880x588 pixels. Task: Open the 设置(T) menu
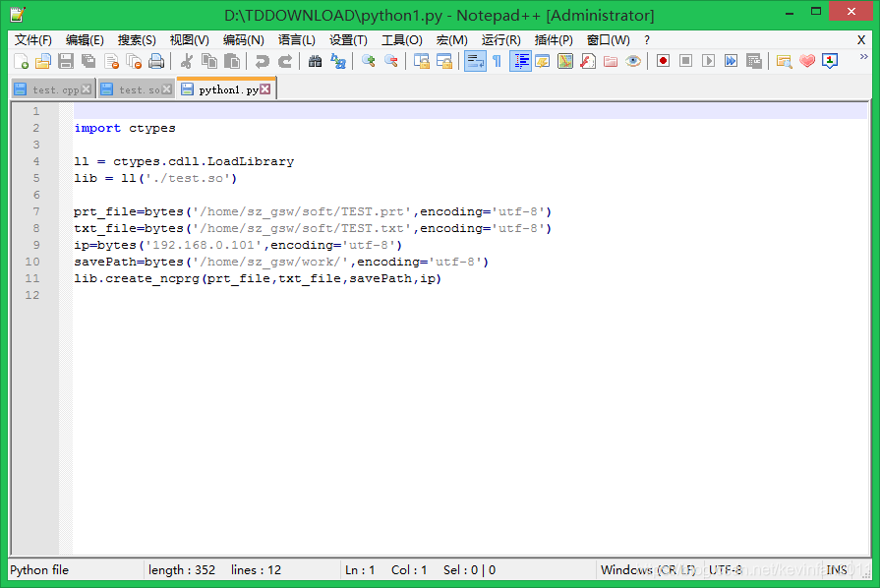coord(348,40)
